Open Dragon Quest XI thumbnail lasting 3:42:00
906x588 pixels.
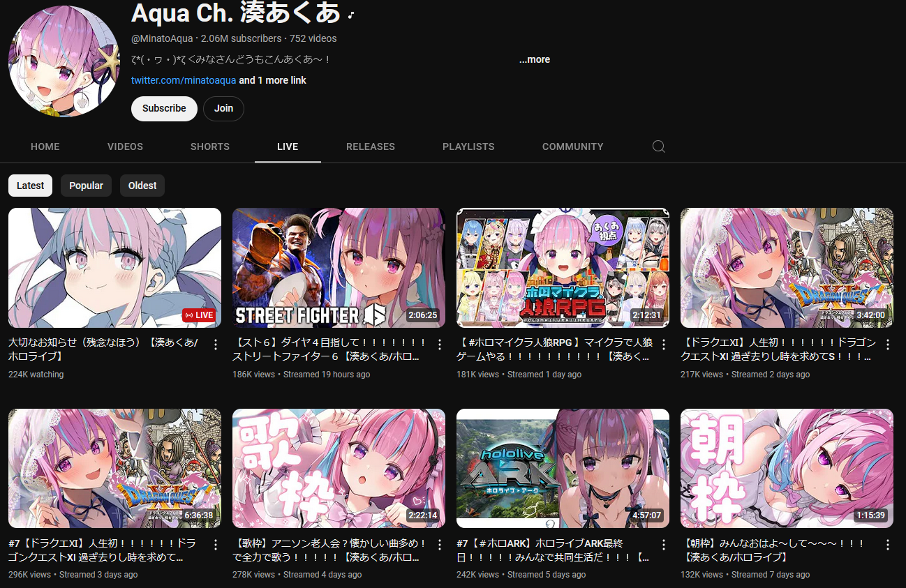[787, 268]
